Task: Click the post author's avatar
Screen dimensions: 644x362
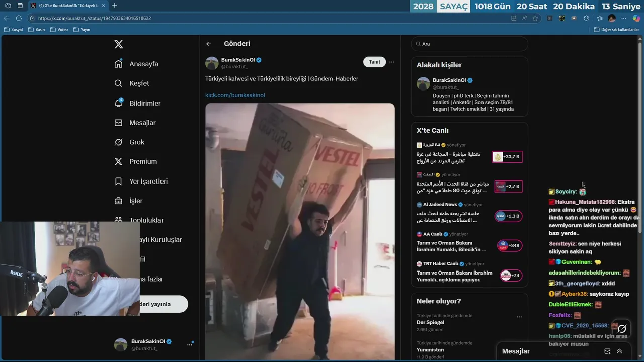Action: coord(212,63)
